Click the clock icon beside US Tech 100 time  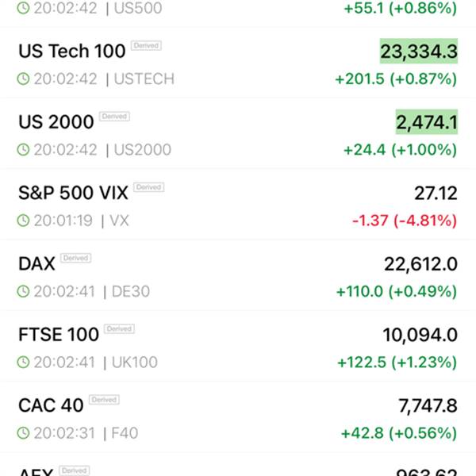24,79
